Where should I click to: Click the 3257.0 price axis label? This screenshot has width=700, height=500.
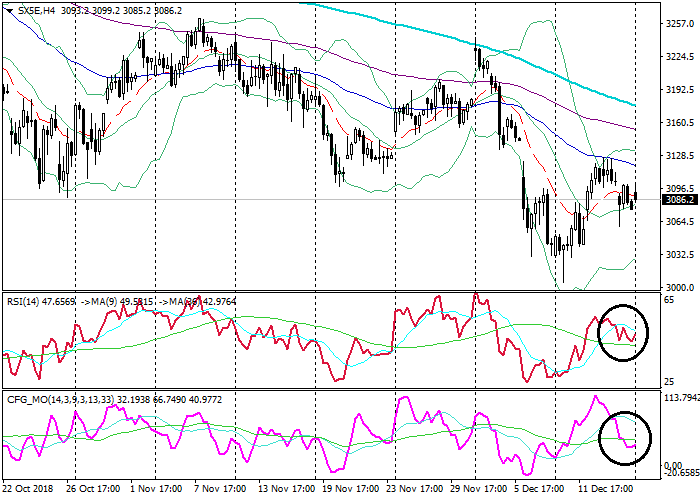679,25
